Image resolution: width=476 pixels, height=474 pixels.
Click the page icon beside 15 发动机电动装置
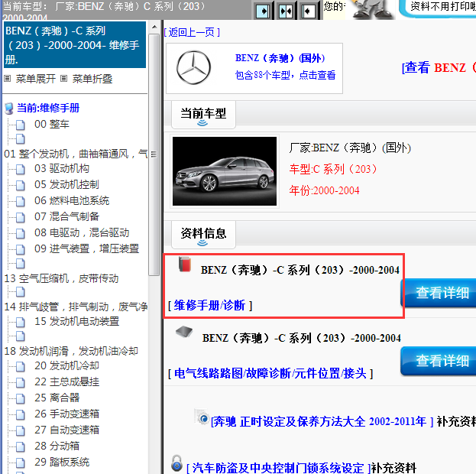coord(21,322)
